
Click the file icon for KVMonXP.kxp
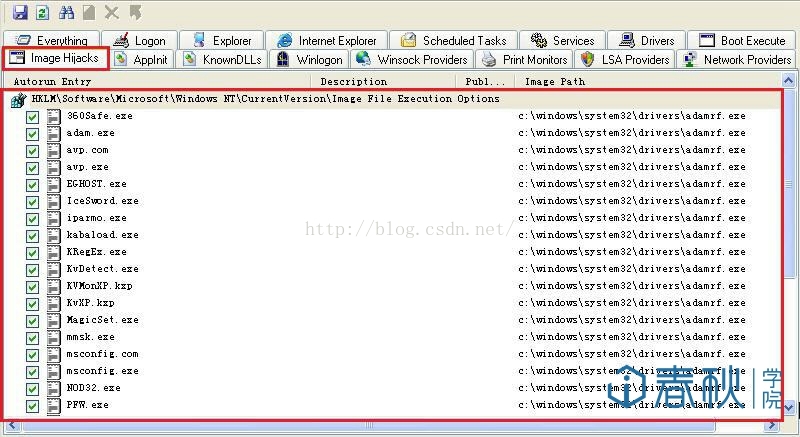coord(54,287)
